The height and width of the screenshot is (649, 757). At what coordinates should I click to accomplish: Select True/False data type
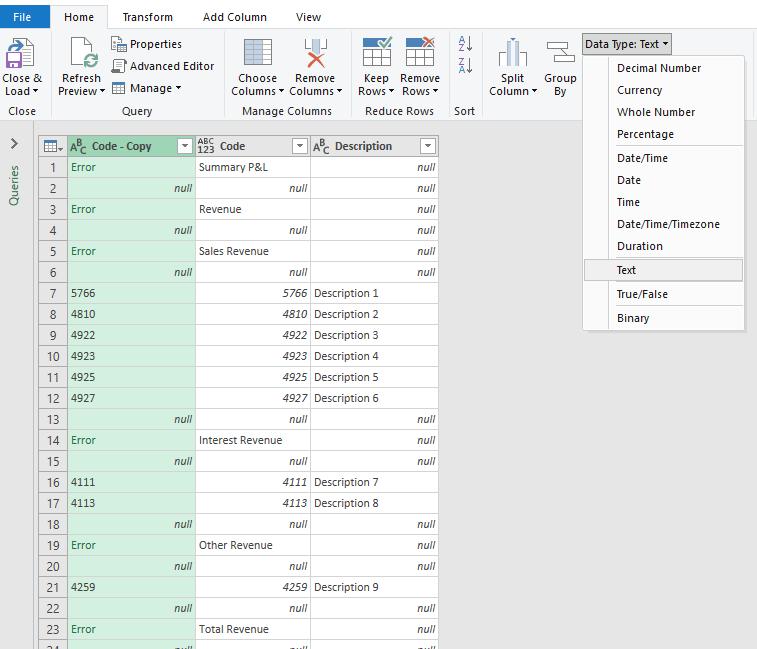(x=663, y=294)
